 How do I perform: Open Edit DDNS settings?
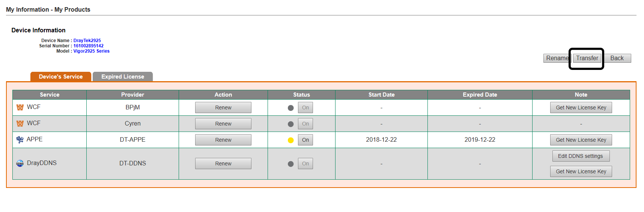coord(581,156)
